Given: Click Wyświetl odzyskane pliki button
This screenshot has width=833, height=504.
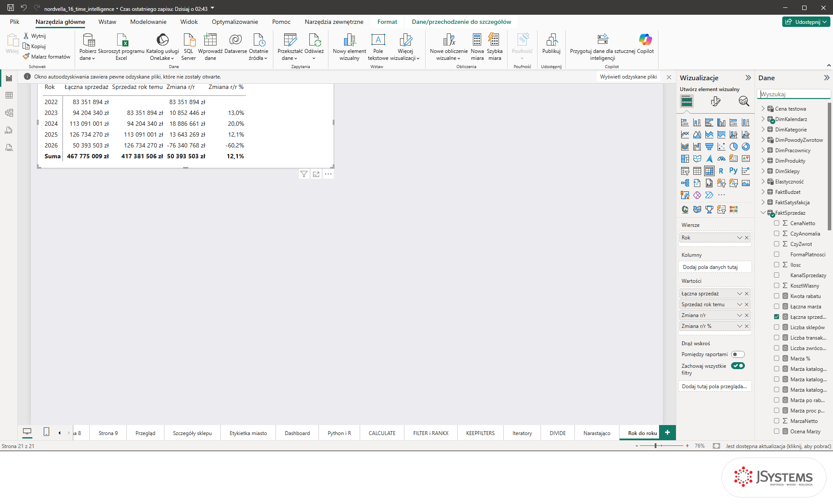Looking at the screenshot, I should (628, 77).
